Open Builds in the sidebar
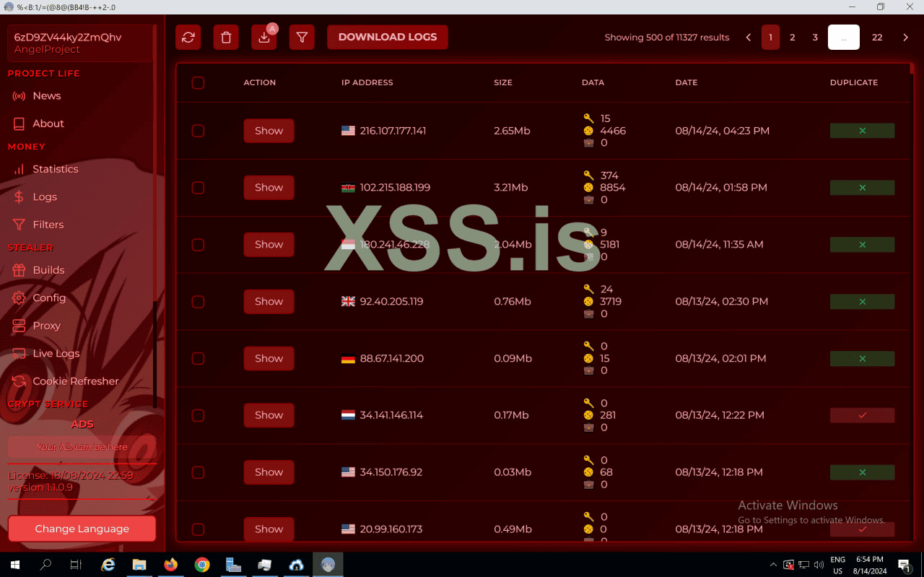Viewport: 924px width, 577px height. pyautogui.click(x=48, y=270)
